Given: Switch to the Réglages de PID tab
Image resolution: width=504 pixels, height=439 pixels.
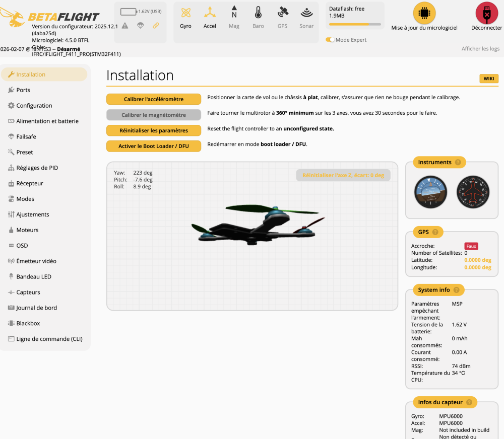Looking at the screenshot, I should (37, 168).
